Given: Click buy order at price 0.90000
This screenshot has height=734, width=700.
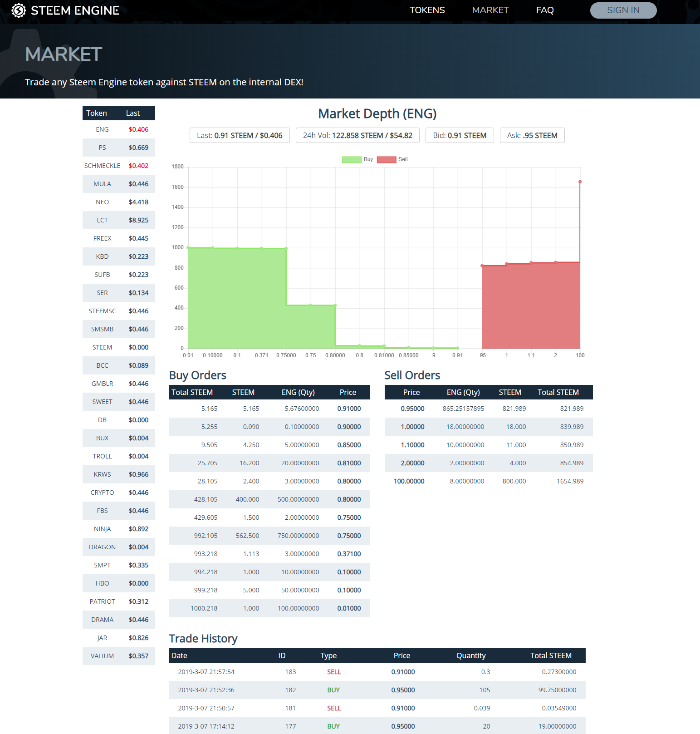Looking at the screenshot, I should (269, 427).
